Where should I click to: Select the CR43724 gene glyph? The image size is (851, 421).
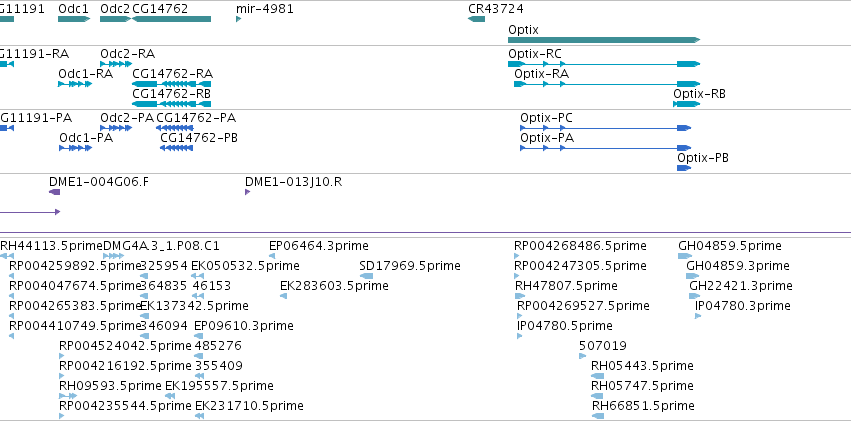(477, 19)
